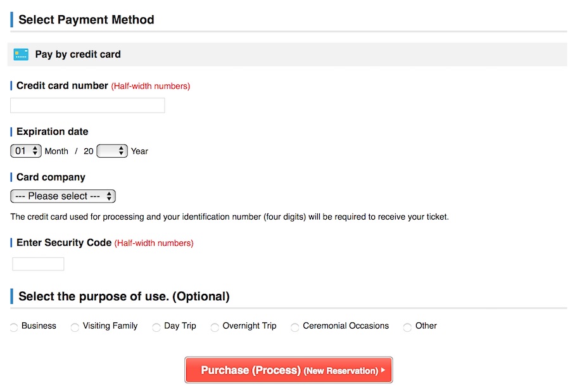Click the credit card number field
Screen dimensions: 570x392
(87, 105)
